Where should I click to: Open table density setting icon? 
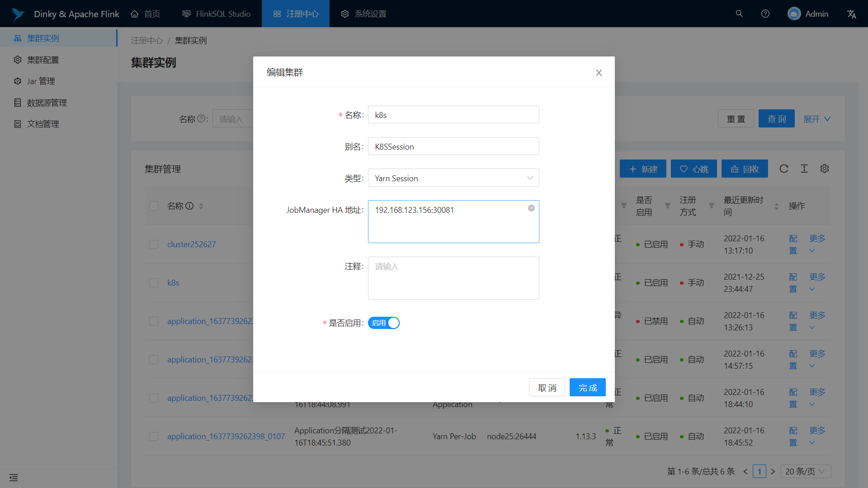click(804, 169)
